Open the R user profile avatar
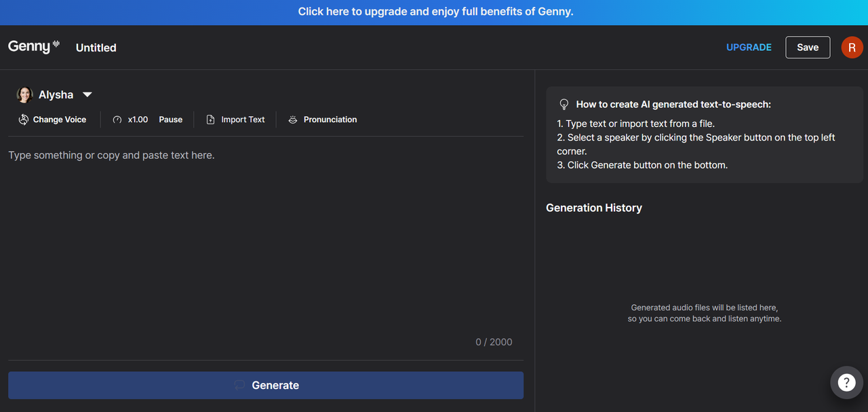This screenshot has width=868, height=412. [x=852, y=48]
